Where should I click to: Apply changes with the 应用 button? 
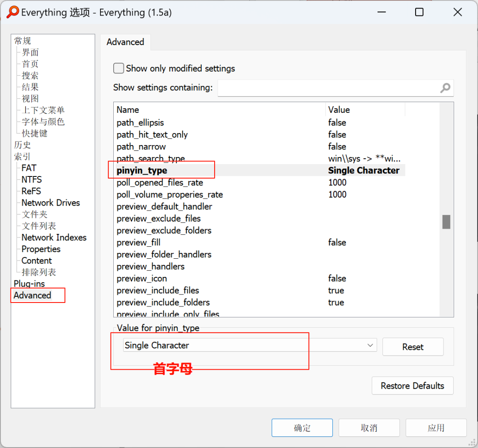point(436,428)
